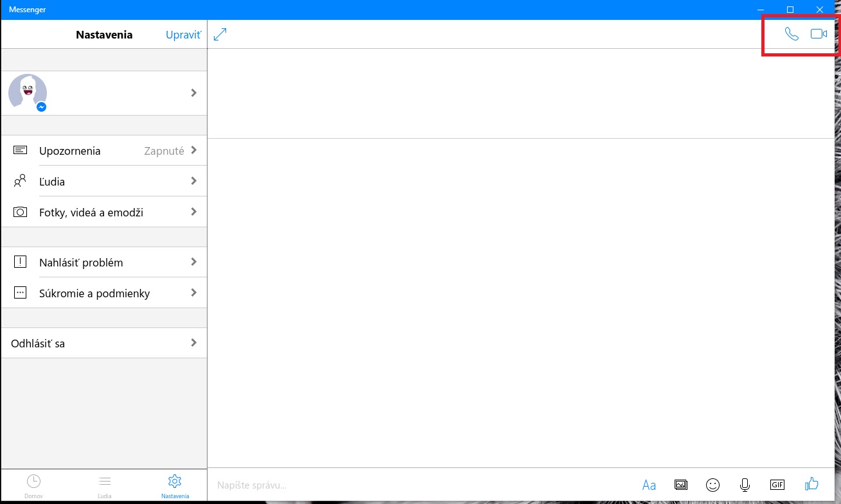Screen dimensions: 841x504
Task: Attach a photo using image icon
Action: [x=681, y=485]
